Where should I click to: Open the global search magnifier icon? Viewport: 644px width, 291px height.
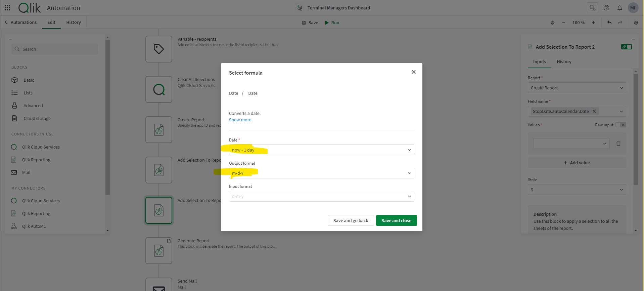pos(592,7)
